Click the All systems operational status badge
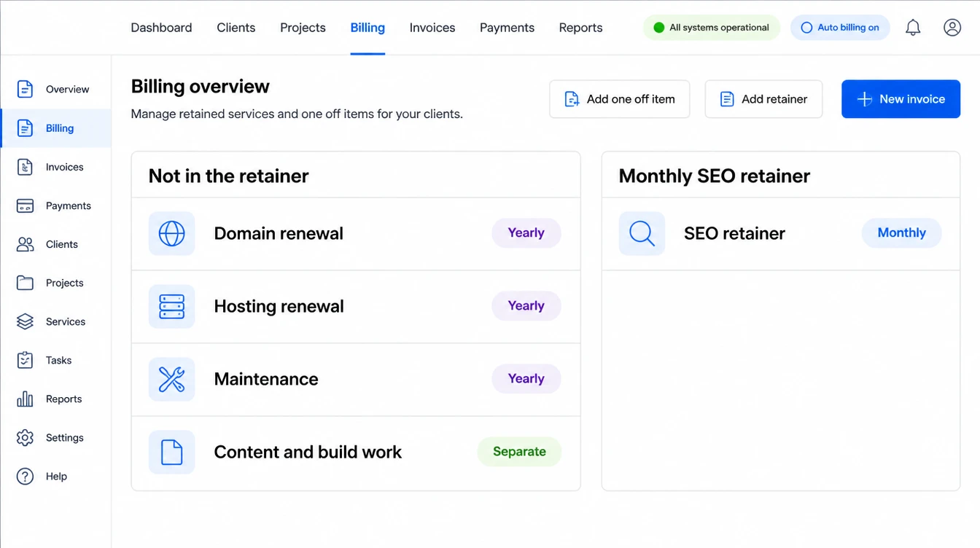This screenshot has height=548, width=980. coord(712,28)
